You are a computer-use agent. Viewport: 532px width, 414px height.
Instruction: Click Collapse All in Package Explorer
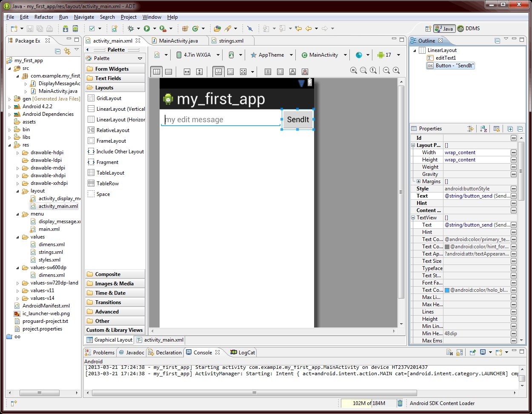58,51
